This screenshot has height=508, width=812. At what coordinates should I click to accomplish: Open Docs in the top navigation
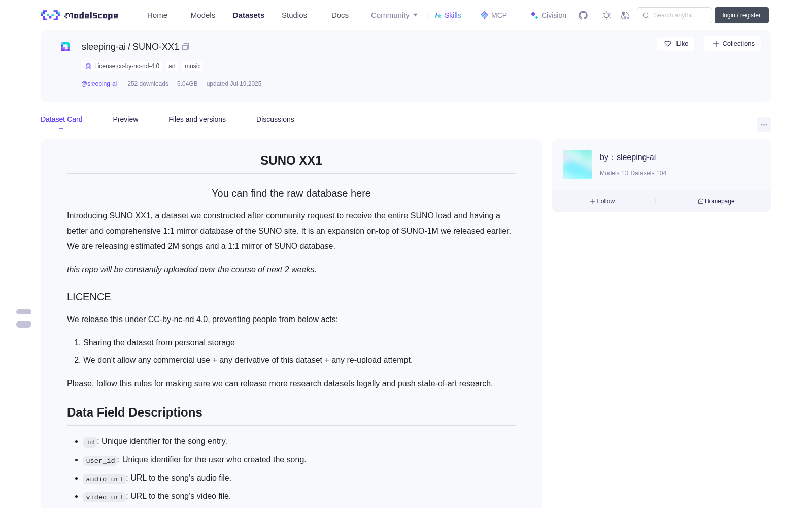tap(340, 15)
